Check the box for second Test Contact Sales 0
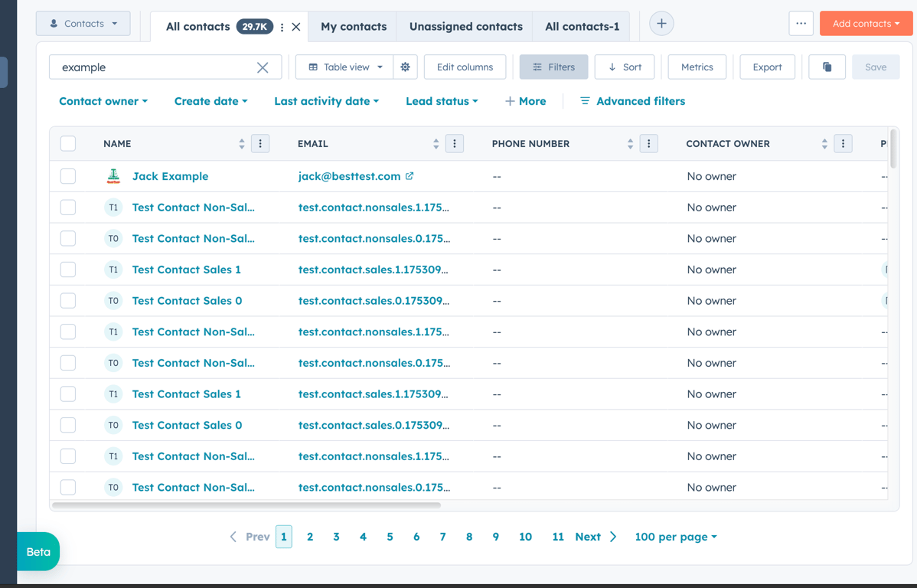Viewport: 917px width, 588px height. click(x=68, y=425)
